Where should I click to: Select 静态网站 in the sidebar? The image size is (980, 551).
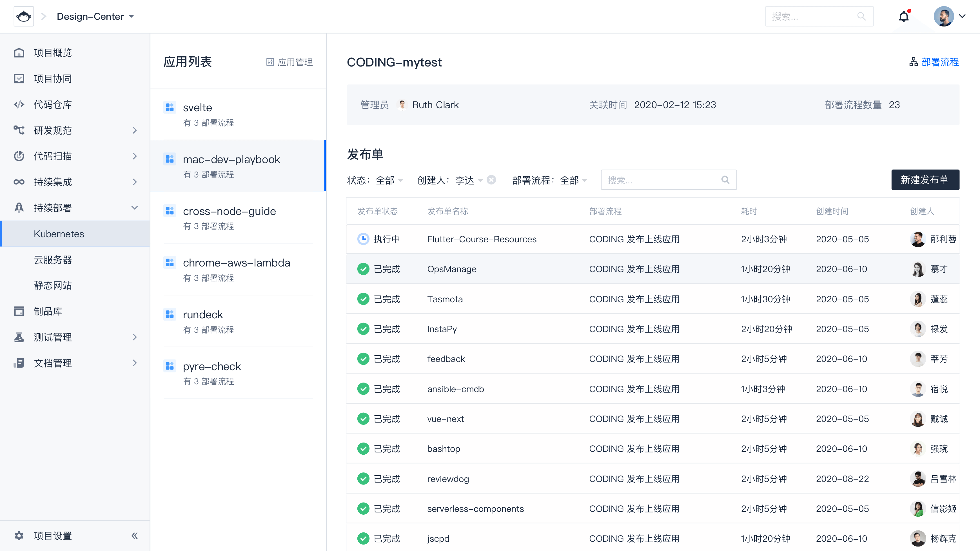53,285
